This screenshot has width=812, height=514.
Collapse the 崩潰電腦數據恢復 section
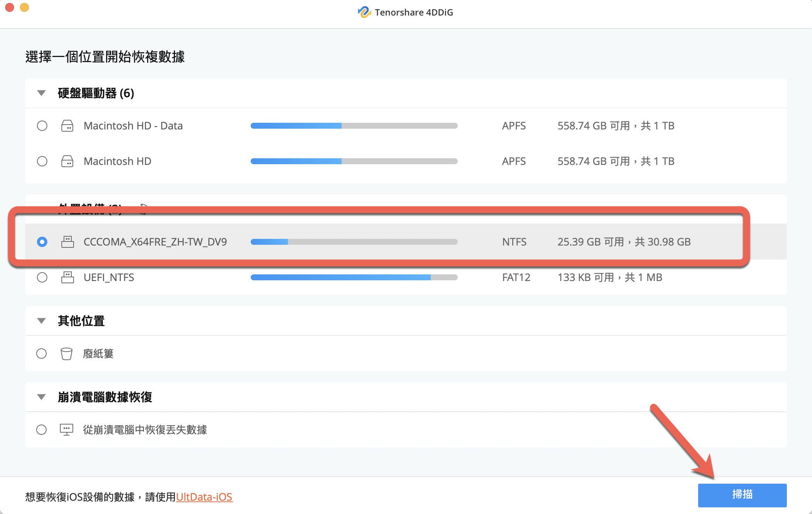(x=41, y=397)
